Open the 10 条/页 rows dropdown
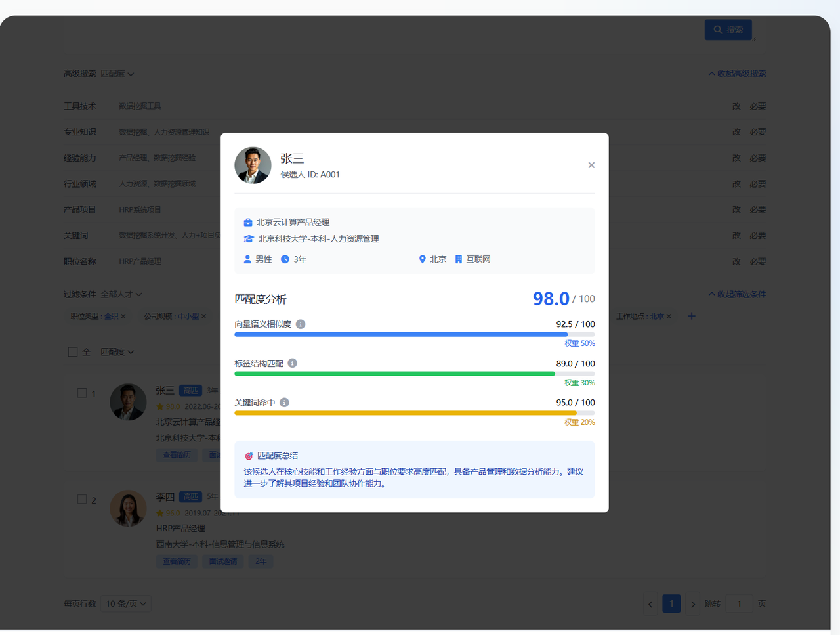 tap(125, 603)
